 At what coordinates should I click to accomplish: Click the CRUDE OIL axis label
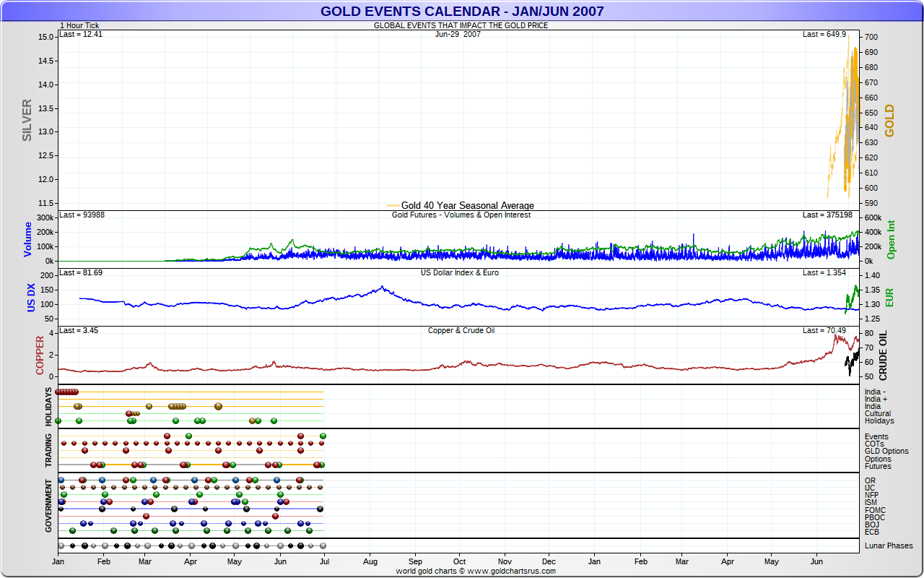pyautogui.click(x=883, y=355)
